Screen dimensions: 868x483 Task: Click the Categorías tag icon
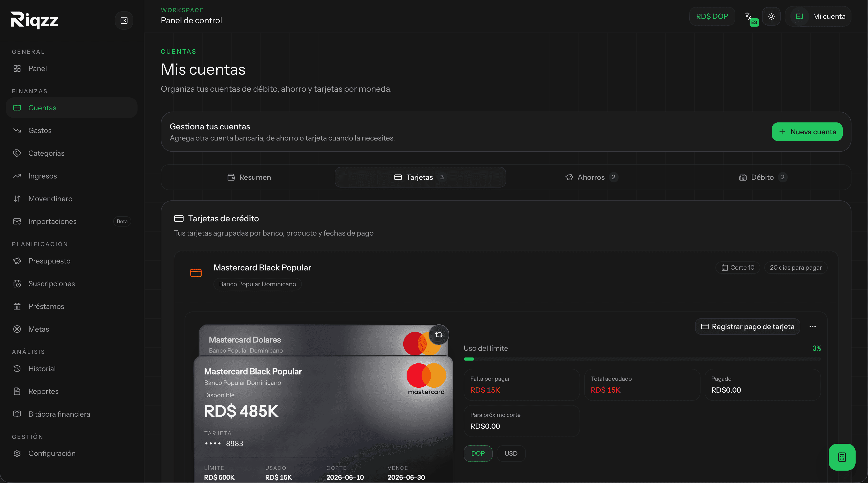[17, 153]
